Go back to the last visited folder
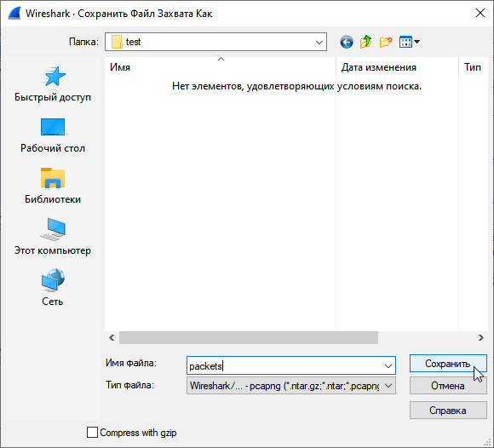 pos(347,42)
